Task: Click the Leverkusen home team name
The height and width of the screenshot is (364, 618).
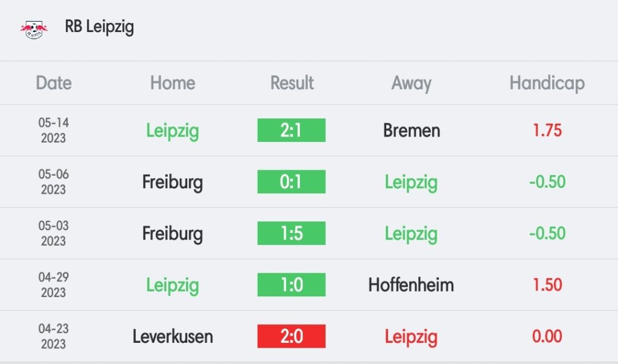Action: point(173,336)
